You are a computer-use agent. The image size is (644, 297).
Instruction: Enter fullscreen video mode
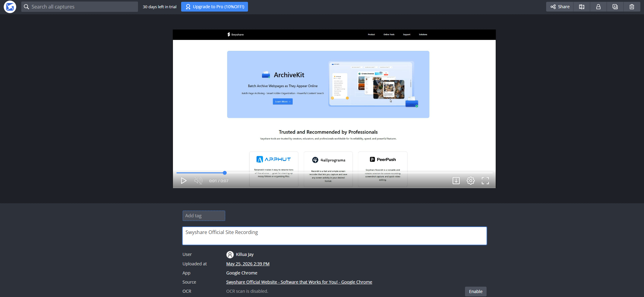(485, 181)
